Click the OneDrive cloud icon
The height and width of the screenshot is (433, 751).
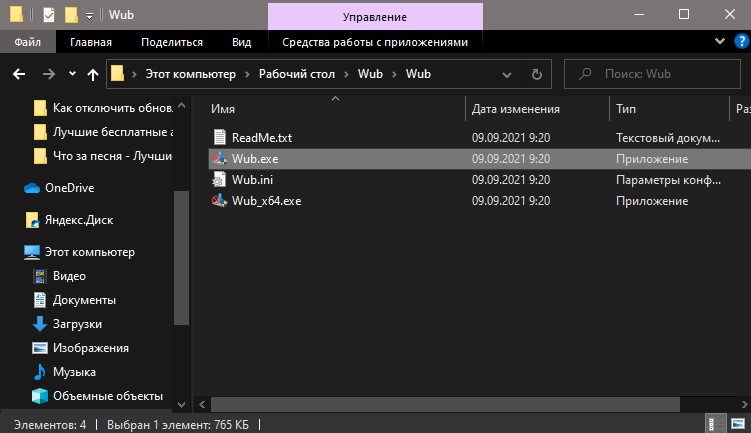tap(32, 188)
